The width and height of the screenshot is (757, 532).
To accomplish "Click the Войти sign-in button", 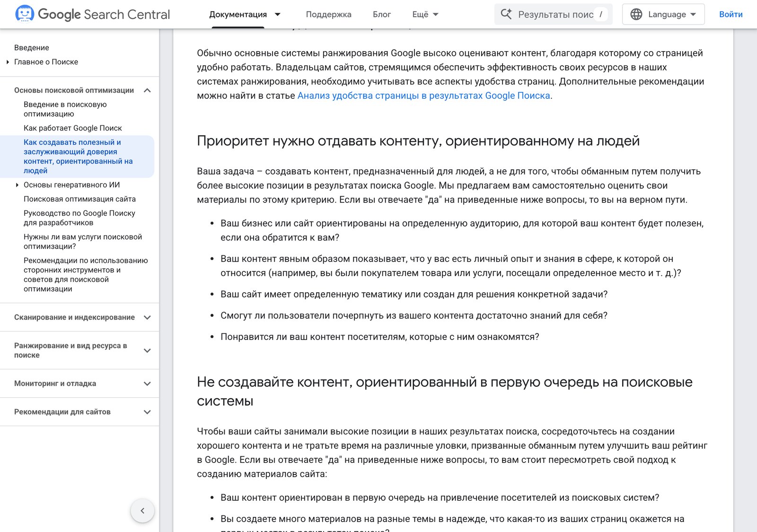I will [x=731, y=14].
